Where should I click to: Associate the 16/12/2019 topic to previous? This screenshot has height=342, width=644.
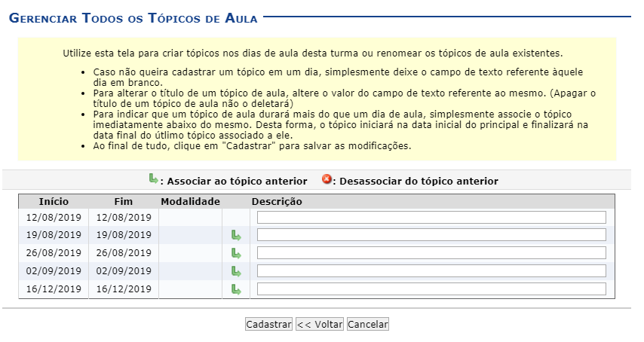236,289
